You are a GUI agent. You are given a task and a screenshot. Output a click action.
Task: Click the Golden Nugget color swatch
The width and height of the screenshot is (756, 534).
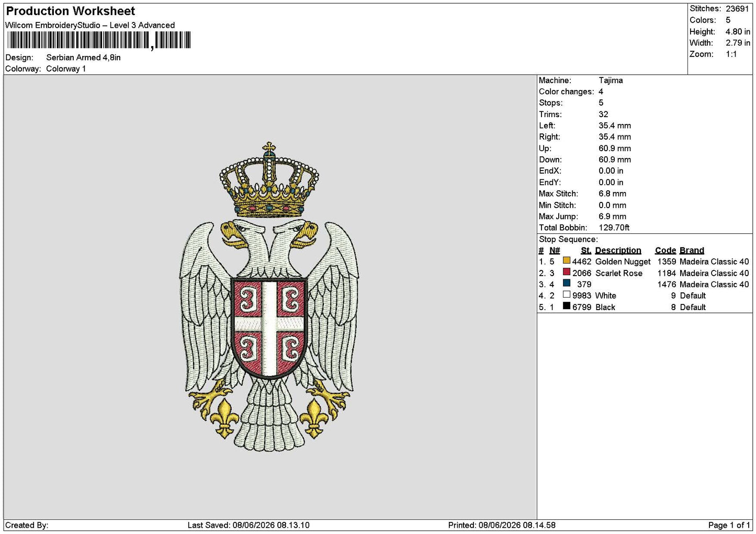567,260
